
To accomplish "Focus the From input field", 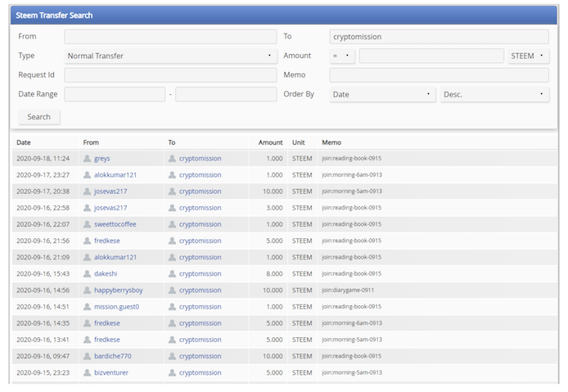I will click(x=170, y=37).
